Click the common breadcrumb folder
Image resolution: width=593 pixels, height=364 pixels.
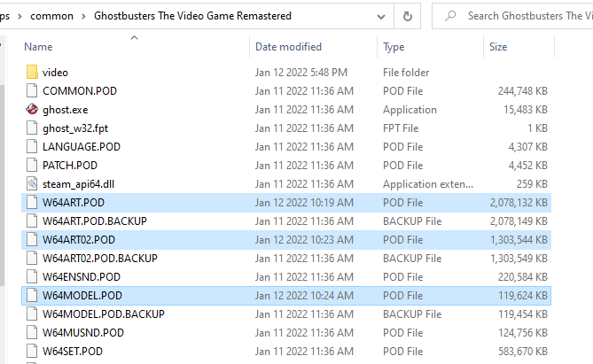52,16
